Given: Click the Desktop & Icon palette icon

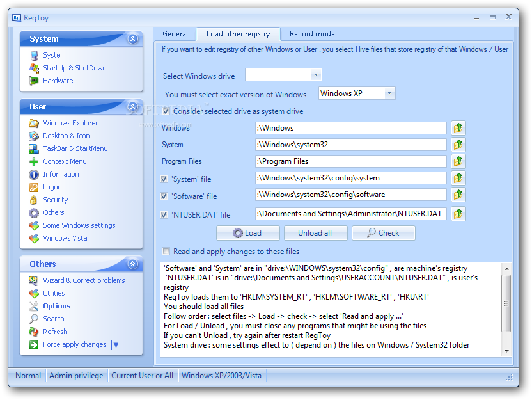Looking at the screenshot, I should 34,136.
